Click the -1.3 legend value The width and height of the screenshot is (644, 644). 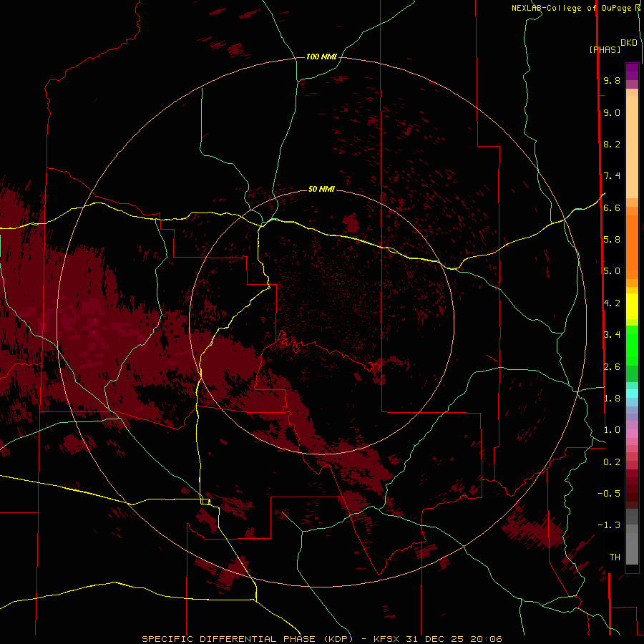coord(609,525)
